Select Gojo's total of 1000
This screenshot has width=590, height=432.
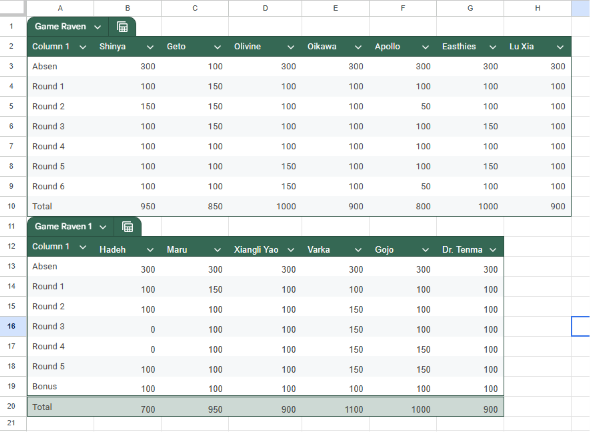tap(403, 407)
